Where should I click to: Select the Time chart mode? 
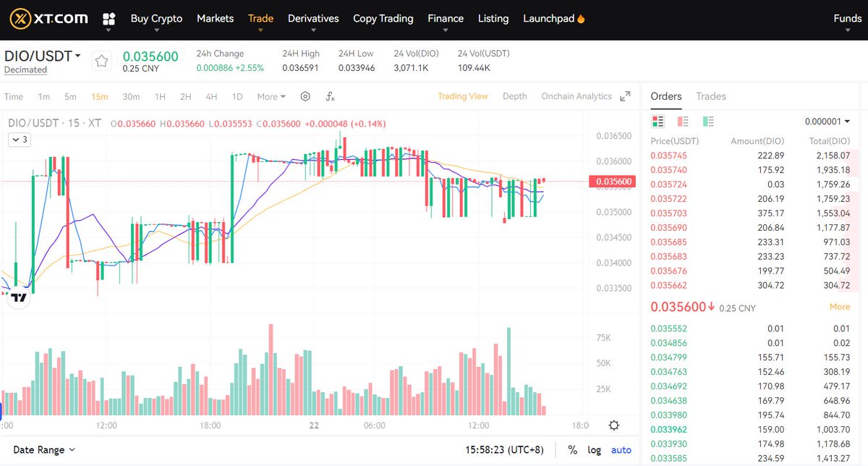pyautogui.click(x=14, y=96)
